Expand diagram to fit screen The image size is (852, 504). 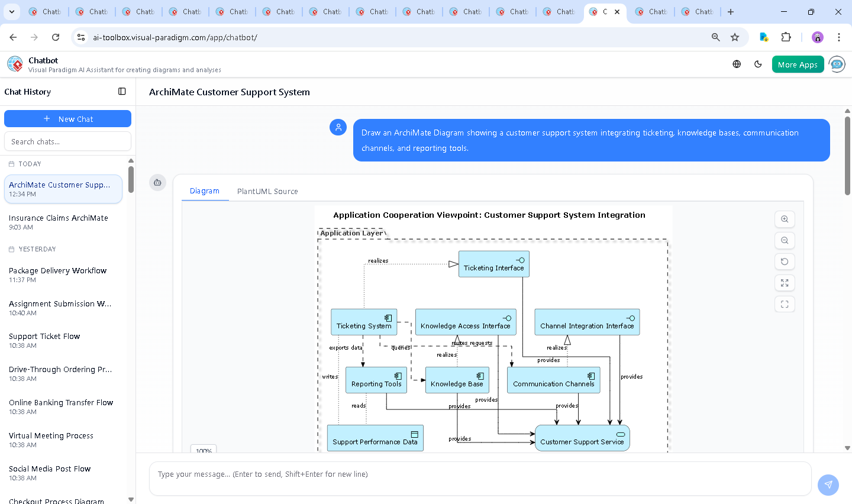click(x=785, y=283)
